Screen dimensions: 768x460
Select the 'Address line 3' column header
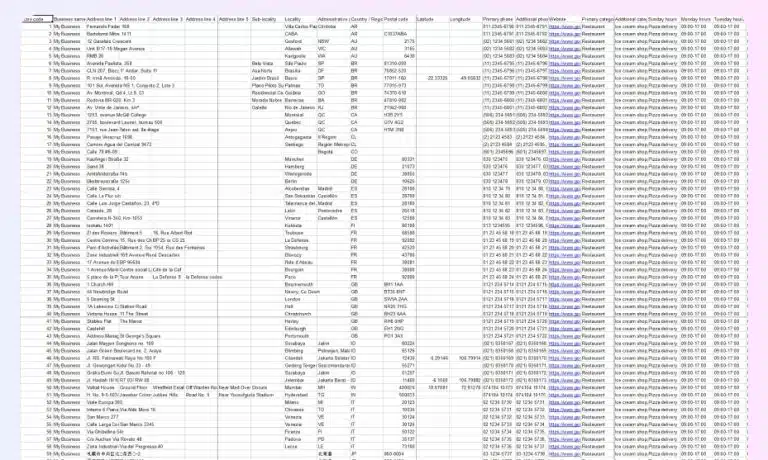pyautogui.click(x=168, y=19)
